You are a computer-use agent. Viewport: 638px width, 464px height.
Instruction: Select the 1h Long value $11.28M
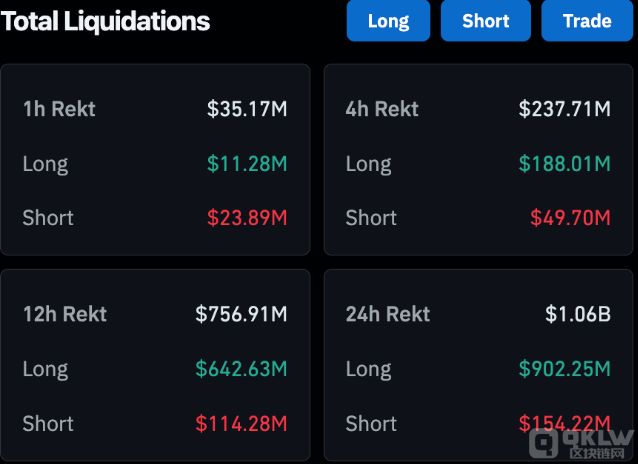point(247,164)
